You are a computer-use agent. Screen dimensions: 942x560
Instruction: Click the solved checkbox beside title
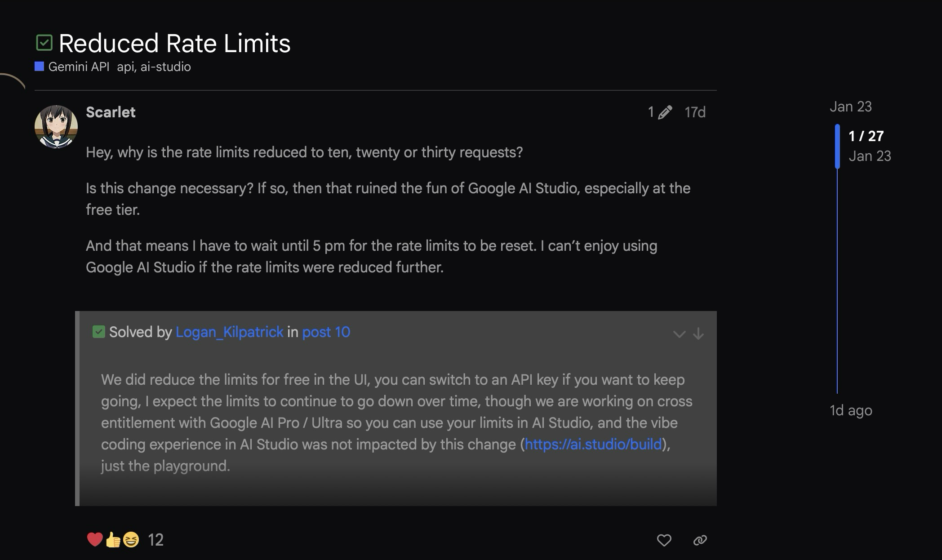44,43
